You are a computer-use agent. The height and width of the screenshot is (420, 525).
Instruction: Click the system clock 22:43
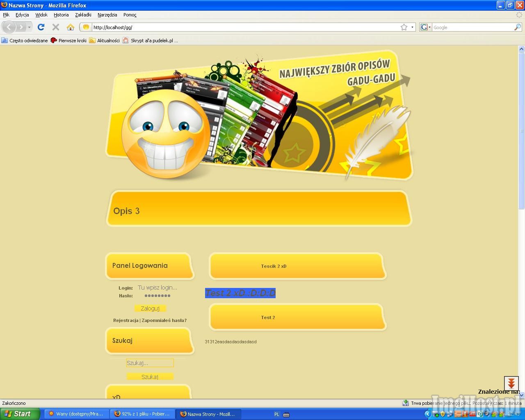coord(514,414)
